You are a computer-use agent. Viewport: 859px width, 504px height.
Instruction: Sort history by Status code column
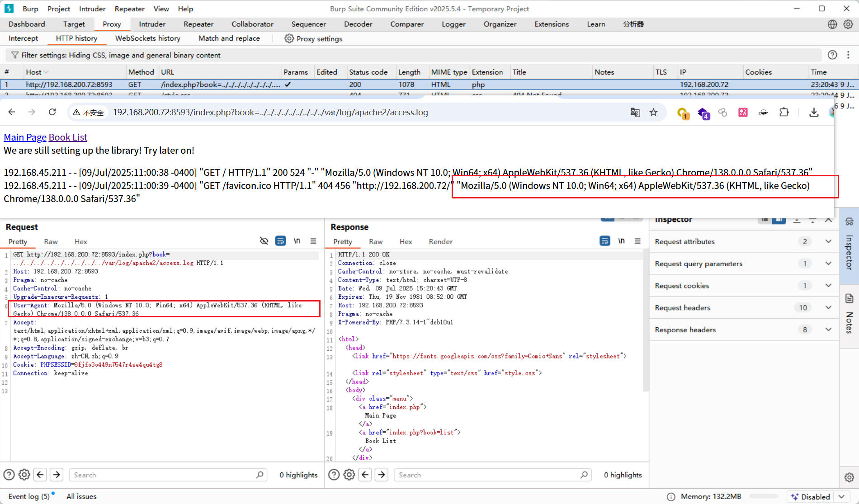coord(371,72)
